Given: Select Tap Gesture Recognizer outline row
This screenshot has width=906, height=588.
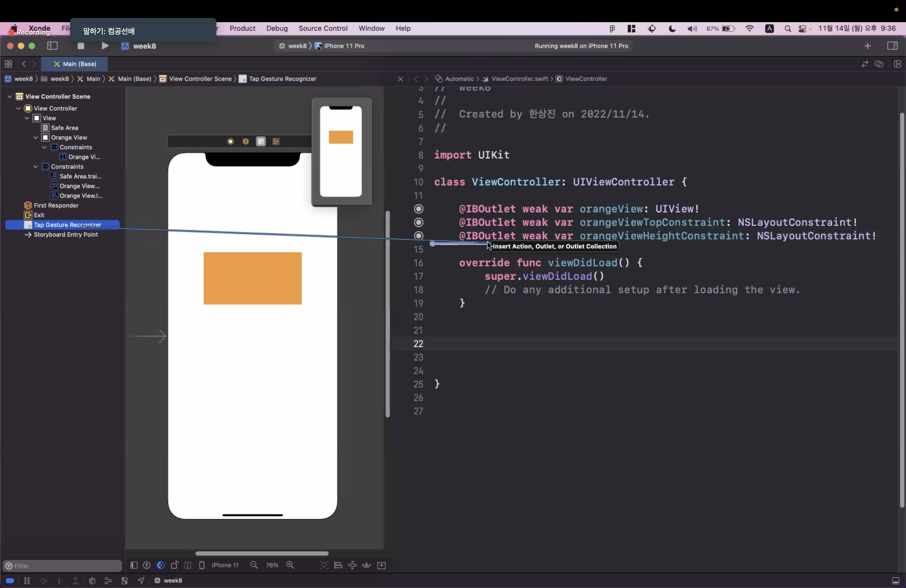Looking at the screenshot, I should click(63, 225).
